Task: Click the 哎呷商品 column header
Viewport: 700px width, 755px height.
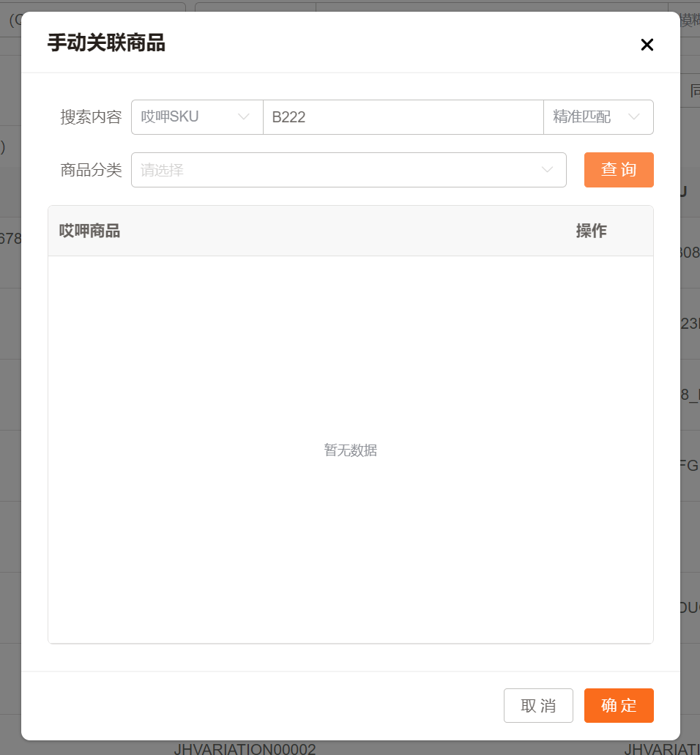Action: coord(89,231)
